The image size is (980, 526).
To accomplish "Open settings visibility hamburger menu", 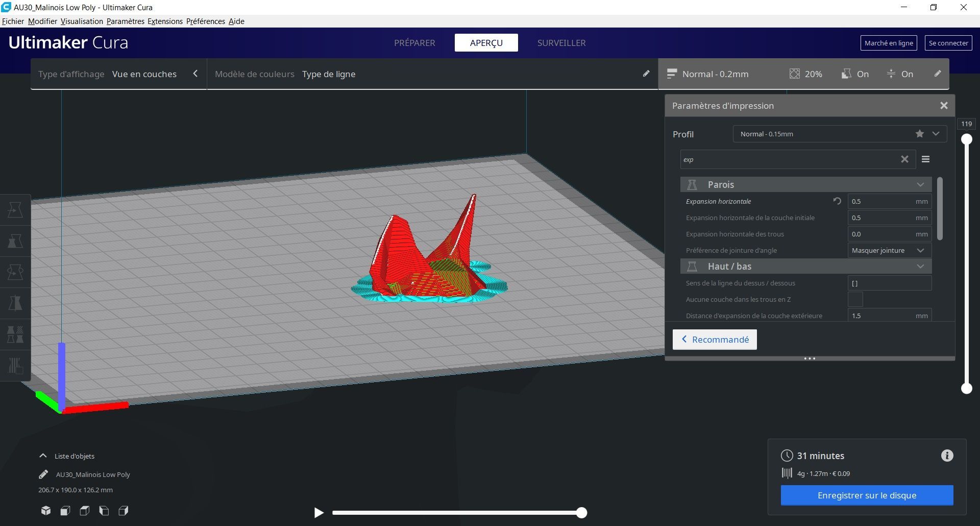I will coord(925,159).
